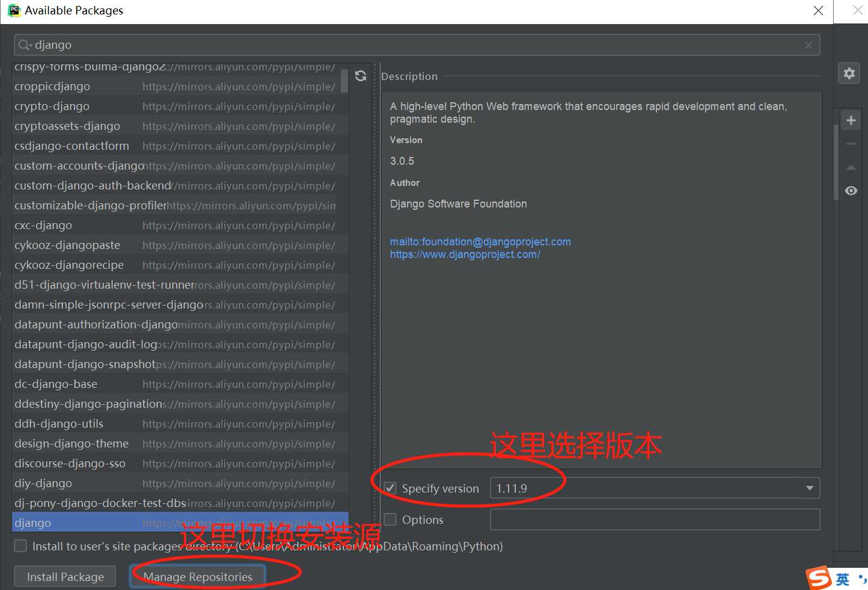The height and width of the screenshot is (590, 868).
Task: Select the datapunt-django-snapshot package
Action: coord(180,364)
